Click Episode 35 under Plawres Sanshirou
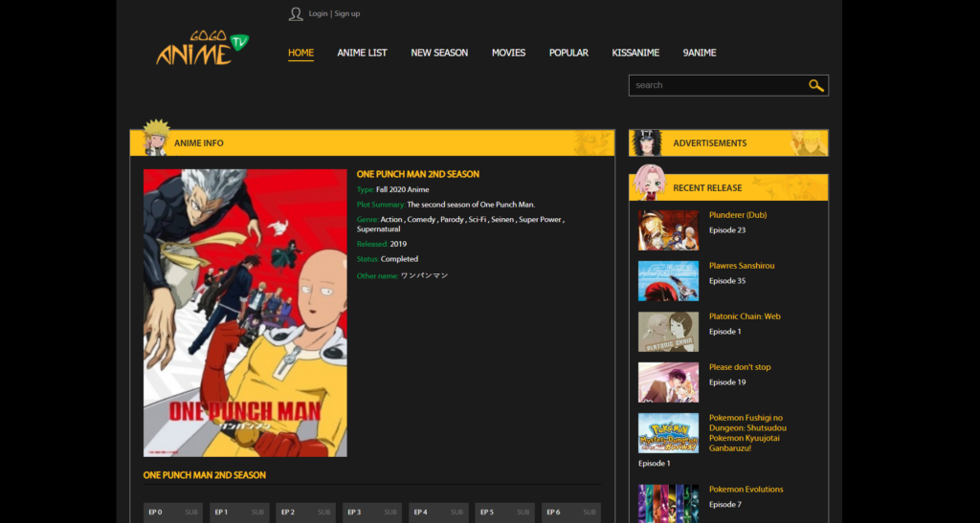Viewport: 980px width, 523px height. [727, 281]
